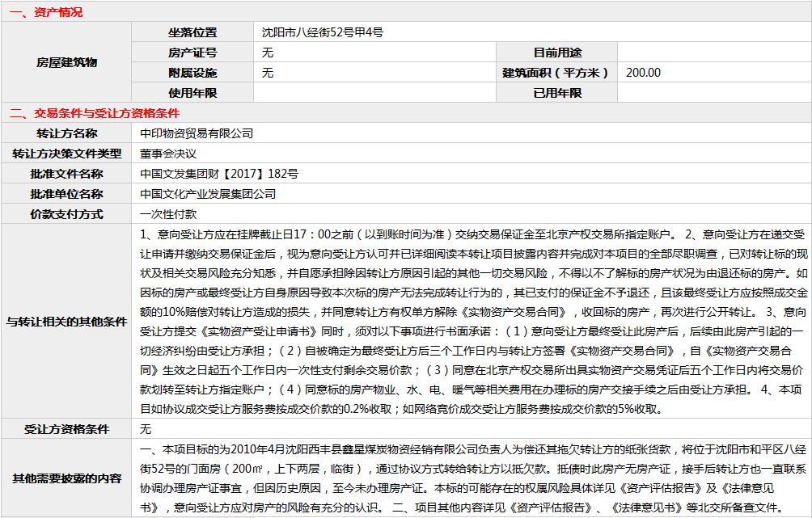Click the 转让方决策文件类型 label
The height and width of the screenshot is (518, 812).
click(x=66, y=154)
